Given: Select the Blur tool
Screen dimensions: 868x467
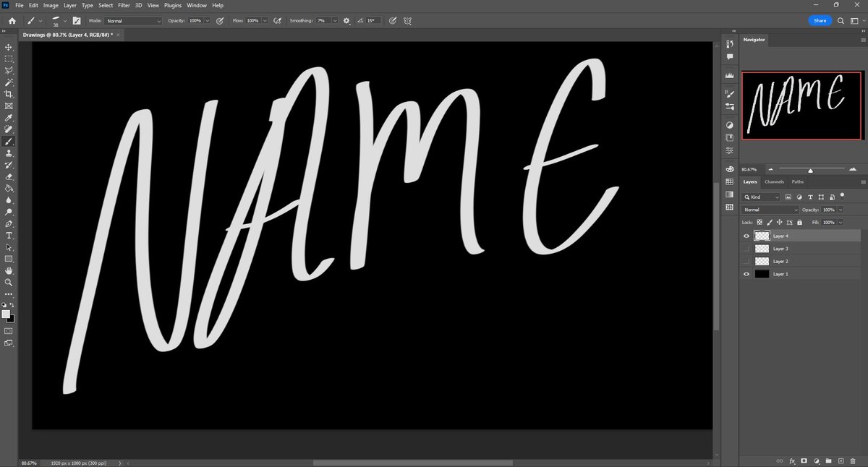Looking at the screenshot, I should click(x=9, y=200).
